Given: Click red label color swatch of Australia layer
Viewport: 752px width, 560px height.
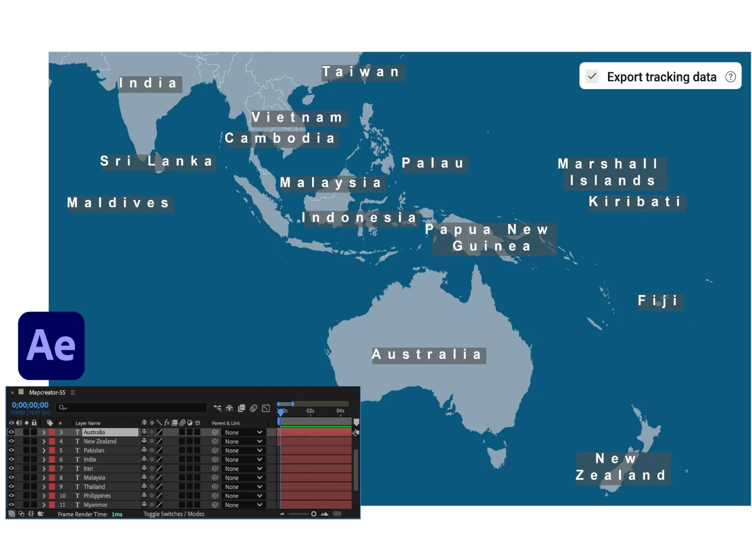Looking at the screenshot, I should click(x=52, y=432).
